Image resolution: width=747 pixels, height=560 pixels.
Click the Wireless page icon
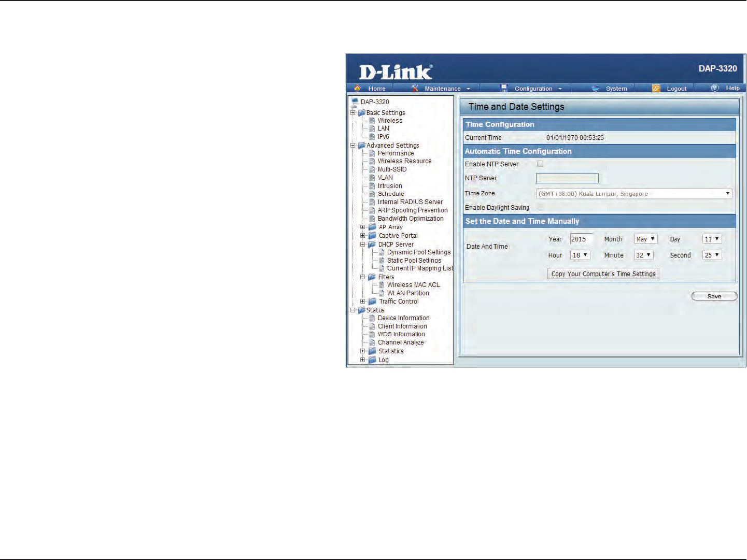tap(372, 120)
